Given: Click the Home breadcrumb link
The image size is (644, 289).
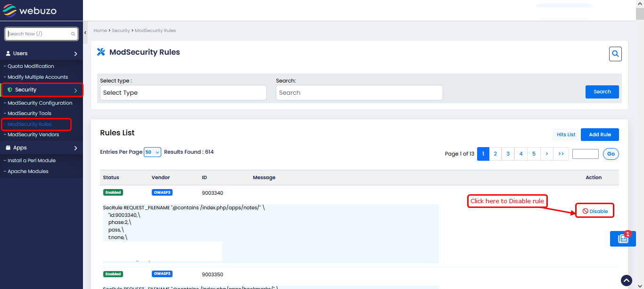Looking at the screenshot, I should pos(100,31).
